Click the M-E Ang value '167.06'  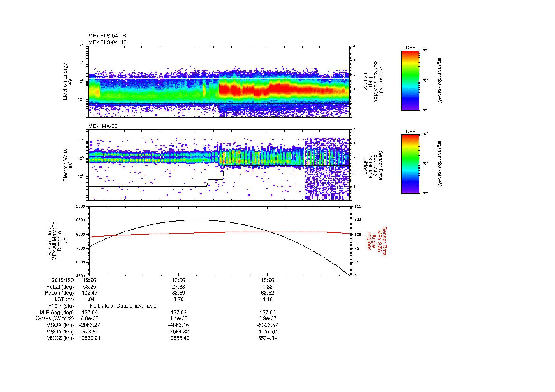pyautogui.click(x=89, y=313)
